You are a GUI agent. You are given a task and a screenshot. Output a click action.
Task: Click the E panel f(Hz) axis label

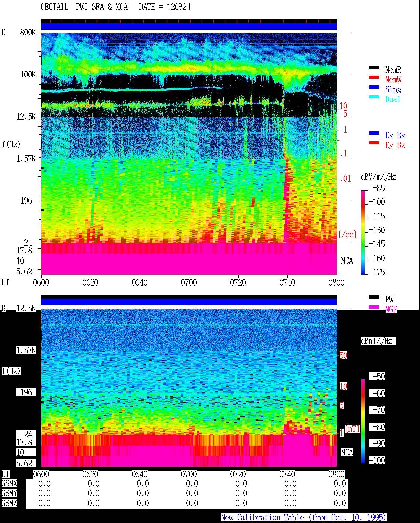pos(11,144)
